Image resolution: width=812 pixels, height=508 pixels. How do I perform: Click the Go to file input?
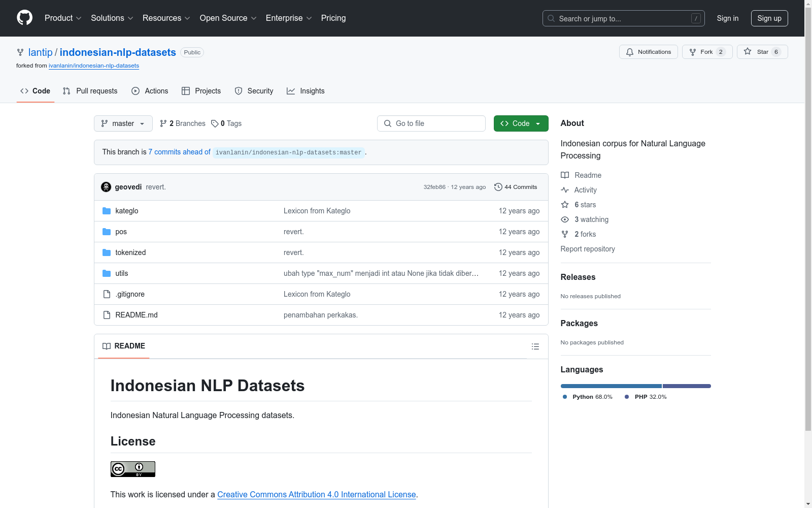click(431, 123)
